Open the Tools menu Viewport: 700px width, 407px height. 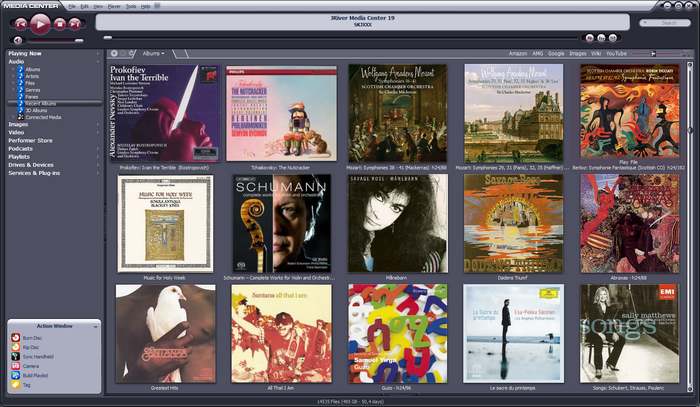(131, 7)
